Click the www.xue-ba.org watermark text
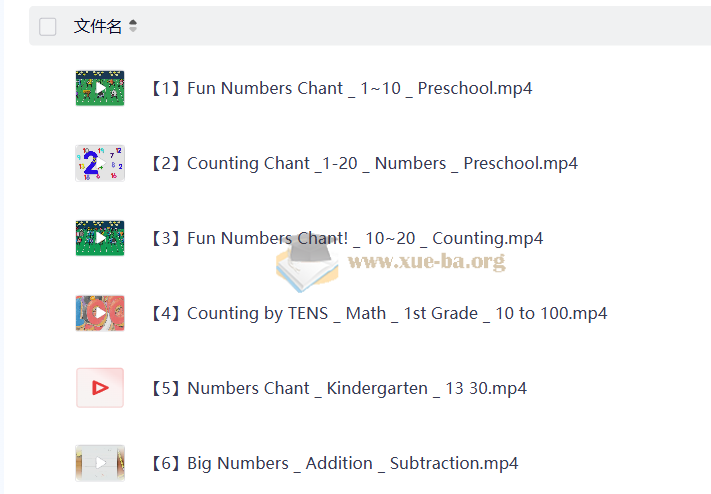This screenshot has height=494, width=711. point(426,262)
